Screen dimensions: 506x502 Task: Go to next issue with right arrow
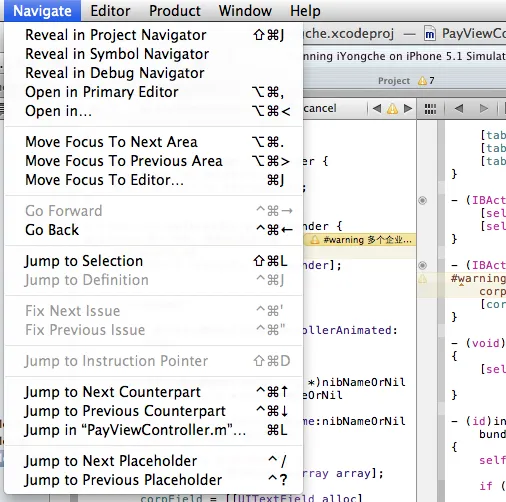click(408, 109)
